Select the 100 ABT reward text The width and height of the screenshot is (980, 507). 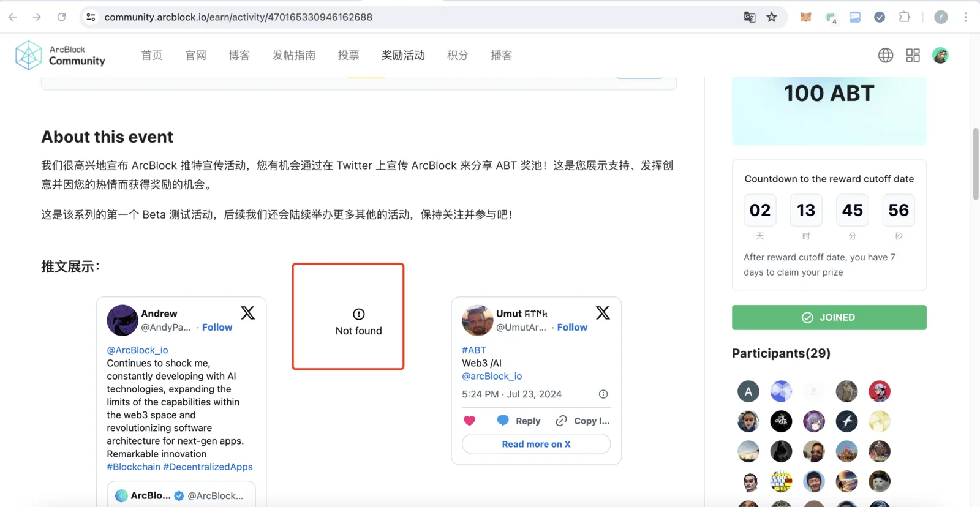point(829,94)
